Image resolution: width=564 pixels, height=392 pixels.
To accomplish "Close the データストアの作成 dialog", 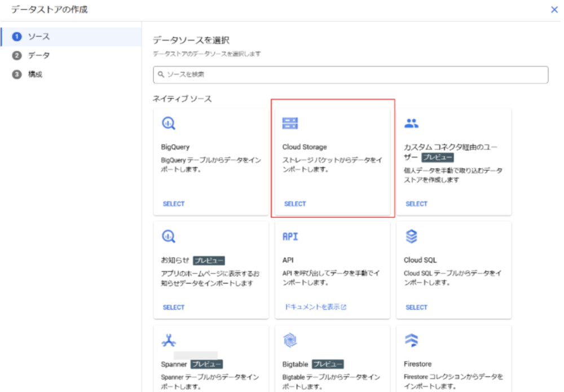I will [554, 10].
